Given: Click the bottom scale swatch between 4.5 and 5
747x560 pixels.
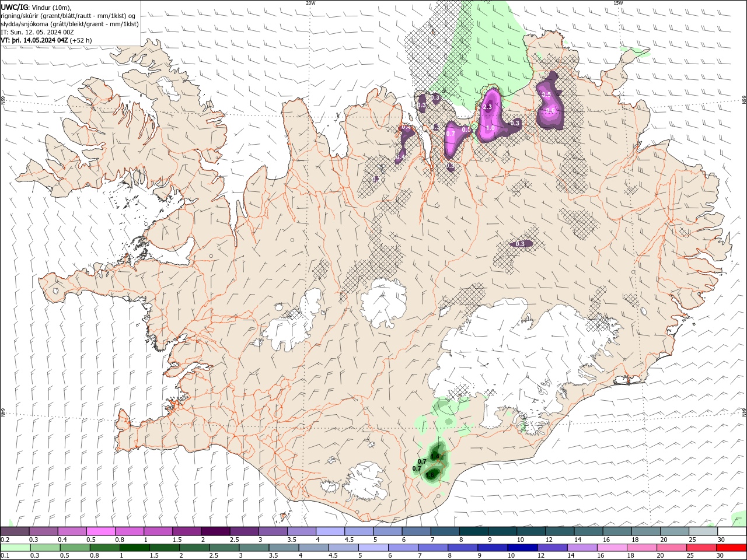Looking at the screenshot, I should pos(343,548).
